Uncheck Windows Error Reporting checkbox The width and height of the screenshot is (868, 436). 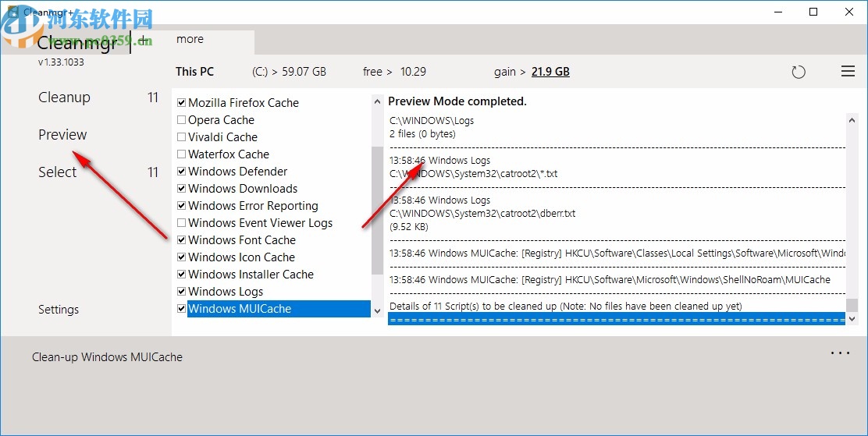pyautogui.click(x=181, y=206)
